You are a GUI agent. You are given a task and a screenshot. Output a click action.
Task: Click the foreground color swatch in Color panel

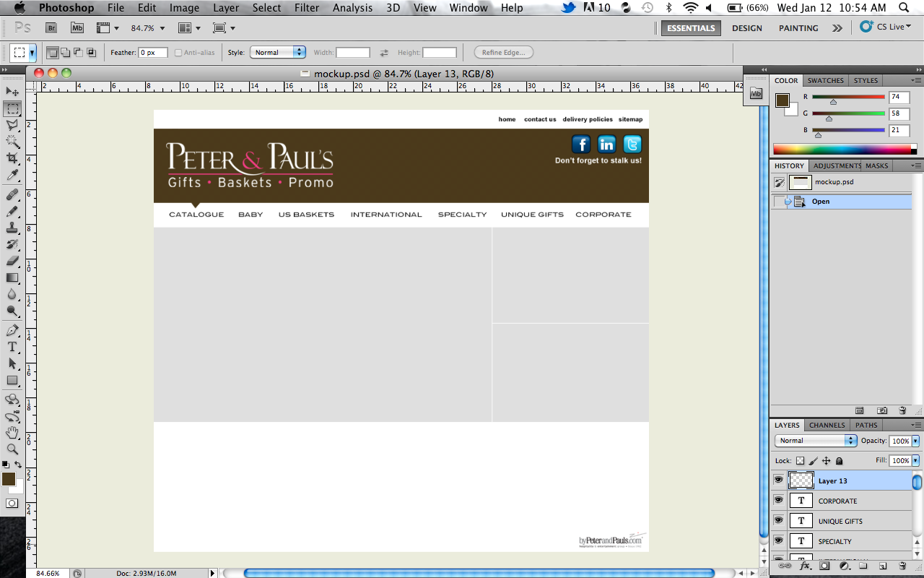[x=783, y=100]
